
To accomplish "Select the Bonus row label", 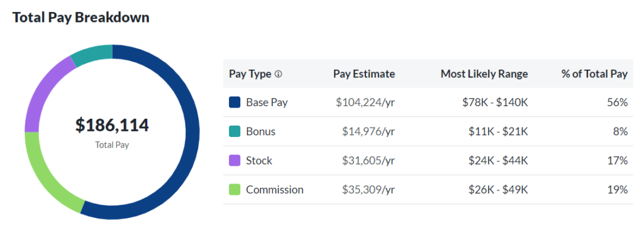I will (261, 131).
